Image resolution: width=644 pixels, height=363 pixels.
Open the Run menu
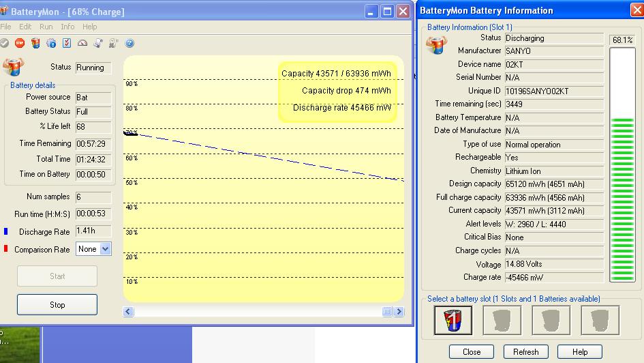coord(46,27)
